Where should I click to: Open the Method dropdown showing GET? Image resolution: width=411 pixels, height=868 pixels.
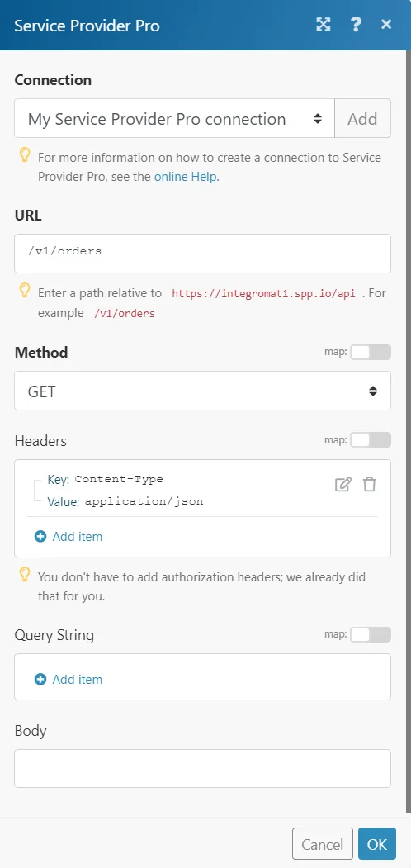[202, 391]
